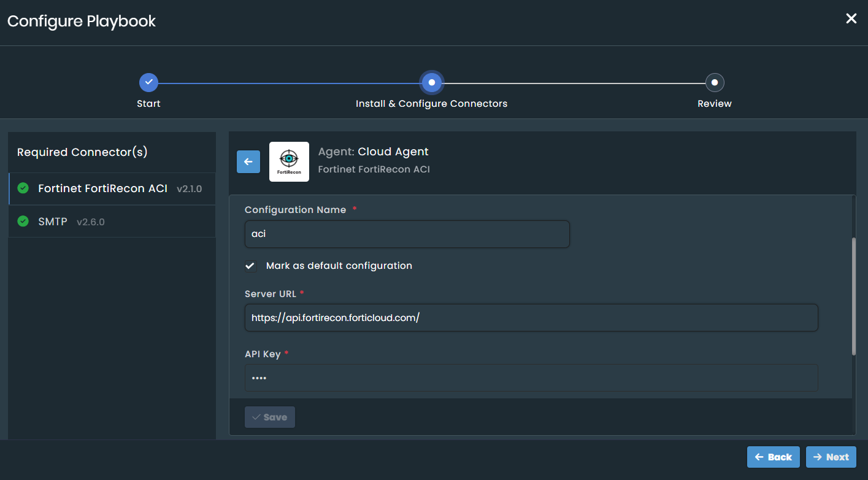Click the blue back arrow beside FortiRecon logo

[x=248, y=162]
